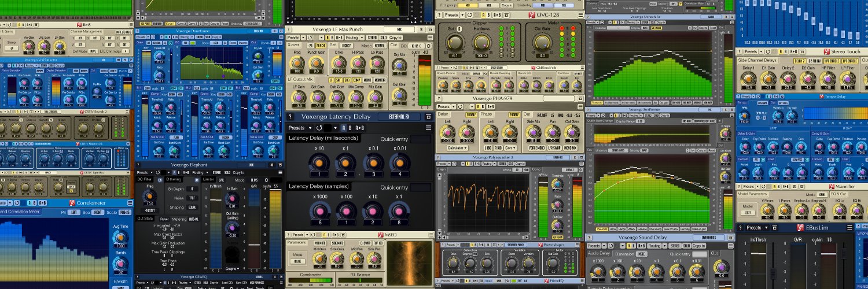
Task: Enable Phase section in PHA-979
Action: [x=514, y=115]
